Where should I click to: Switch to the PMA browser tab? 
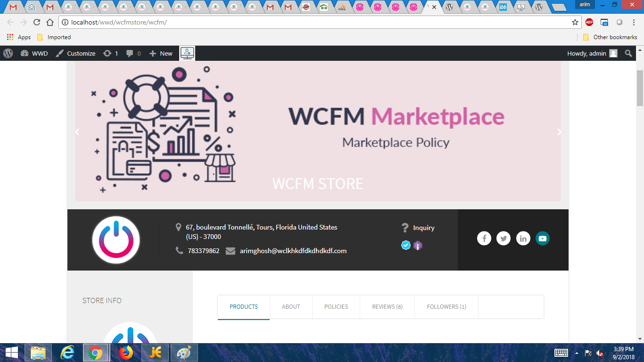coord(342,7)
